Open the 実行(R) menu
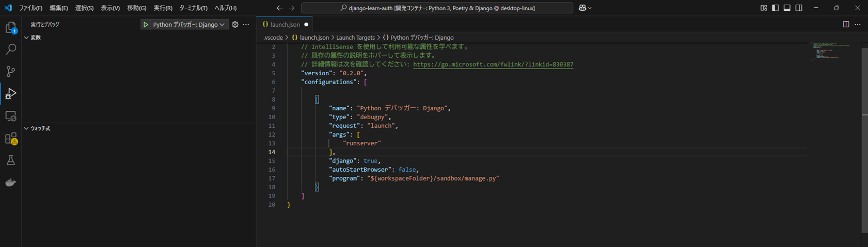This screenshot has width=868, height=247. point(163,8)
